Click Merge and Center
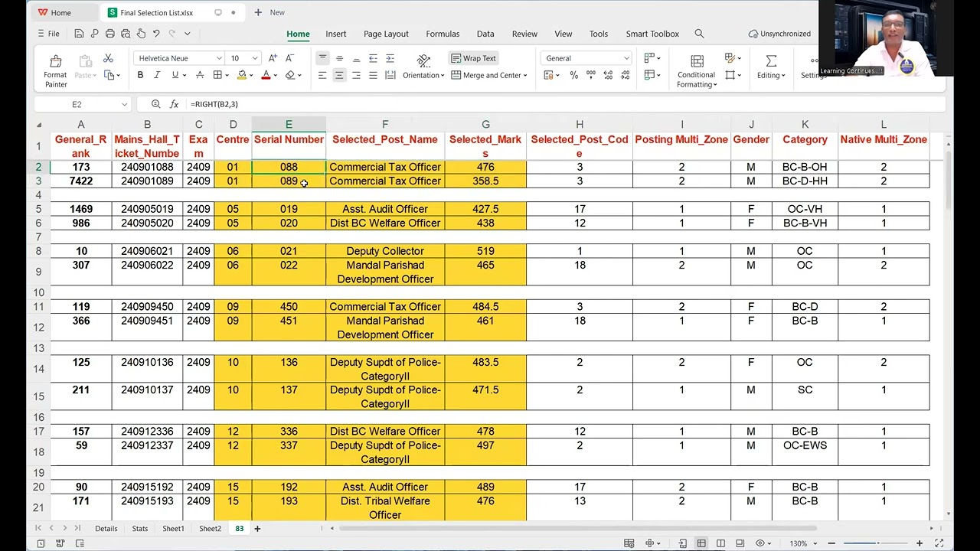 coord(488,75)
